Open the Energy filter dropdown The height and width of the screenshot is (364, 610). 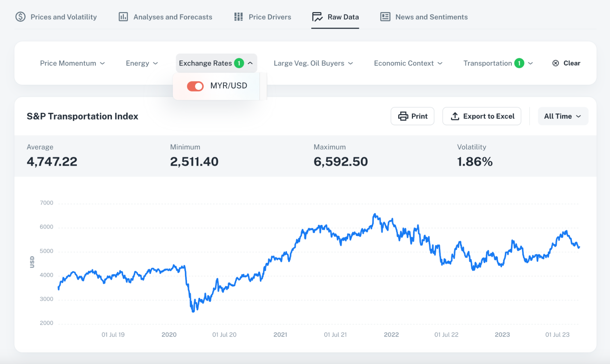click(142, 63)
